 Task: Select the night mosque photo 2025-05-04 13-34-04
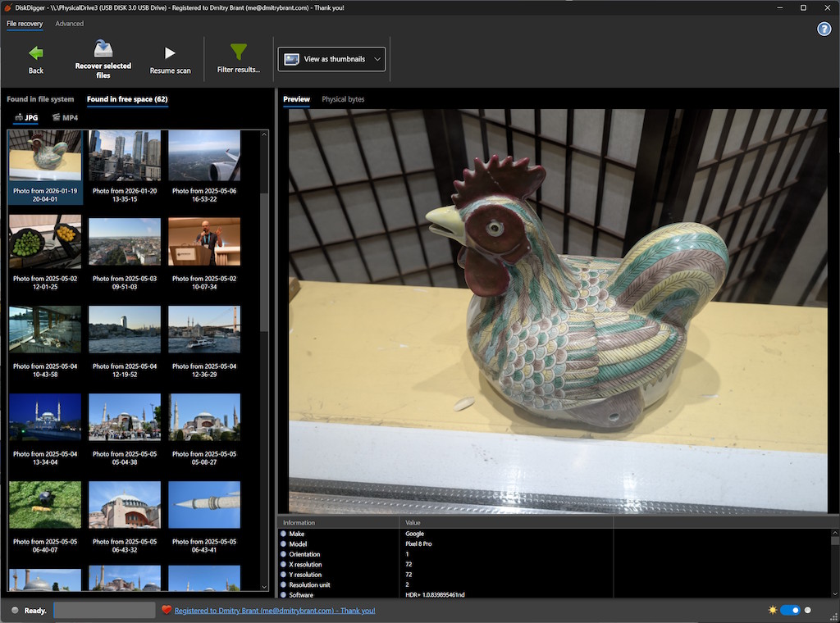[x=45, y=418]
